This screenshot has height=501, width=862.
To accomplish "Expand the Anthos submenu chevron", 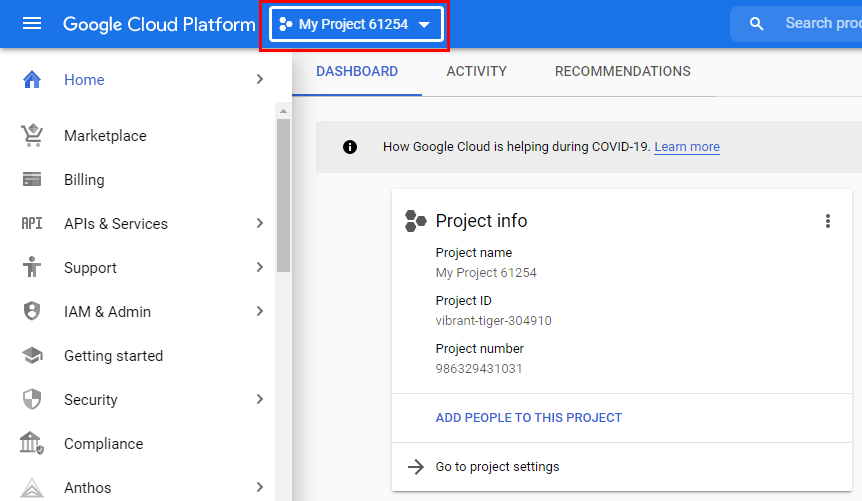I will point(260,487).
